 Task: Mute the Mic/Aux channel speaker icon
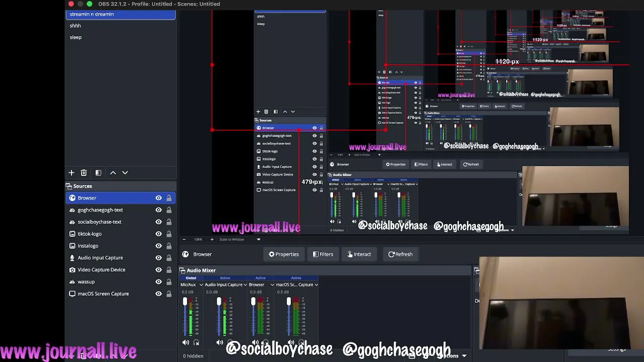tap(186, 343)
